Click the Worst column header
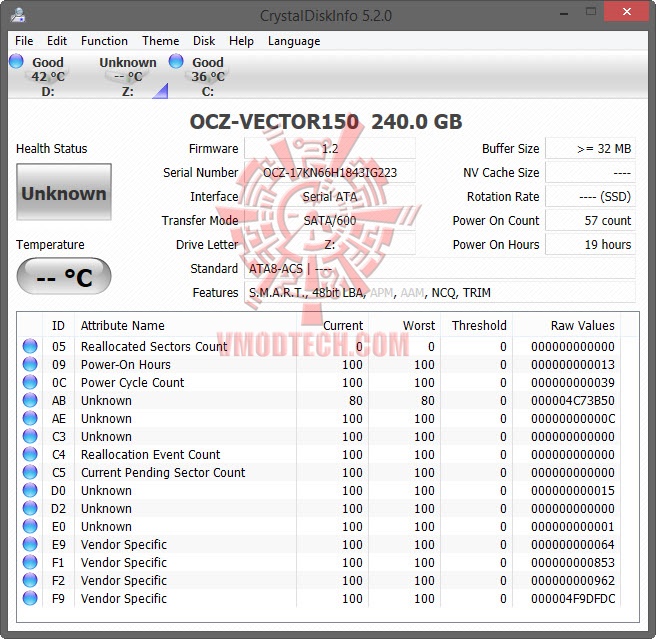This screenshot has width=656, height=639. point(405,326)
